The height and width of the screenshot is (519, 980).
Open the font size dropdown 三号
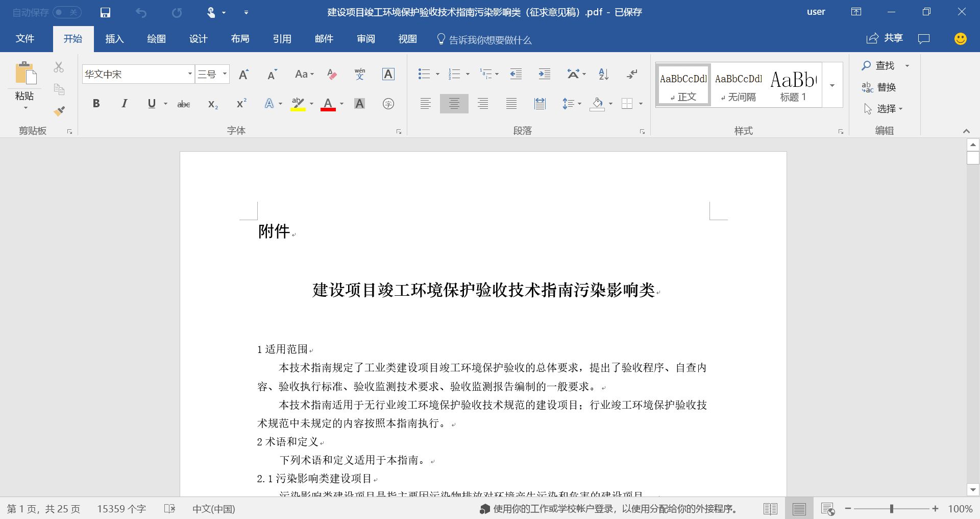click(x=225, y=74)
